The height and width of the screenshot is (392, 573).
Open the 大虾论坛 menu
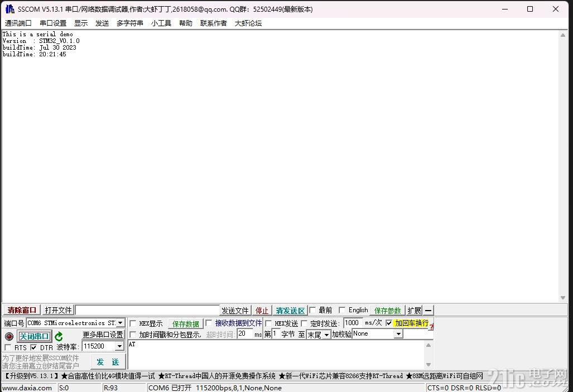tap(248, 23)
